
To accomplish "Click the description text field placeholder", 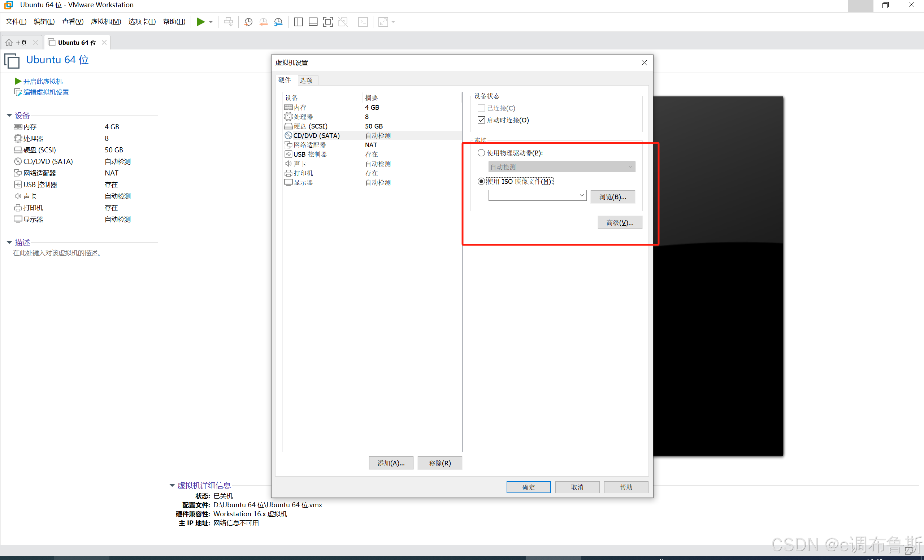I will [x=57, y=253].
